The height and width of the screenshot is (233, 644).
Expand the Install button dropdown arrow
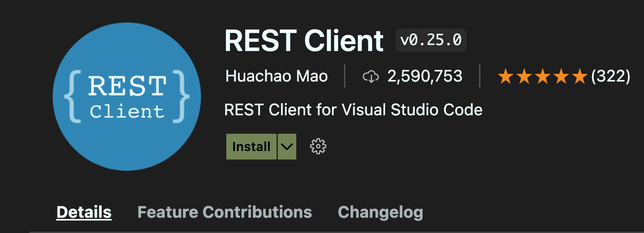click(x=287, y=147)
